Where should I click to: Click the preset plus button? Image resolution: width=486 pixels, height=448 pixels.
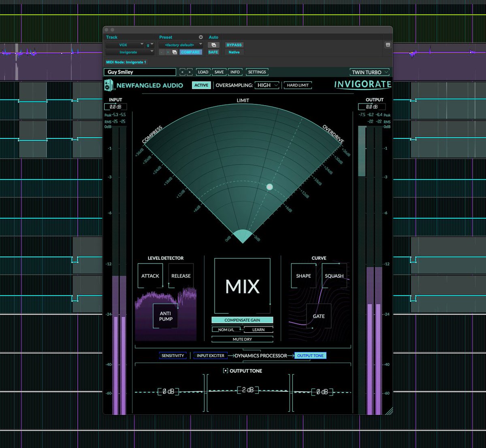coord(168,52)
